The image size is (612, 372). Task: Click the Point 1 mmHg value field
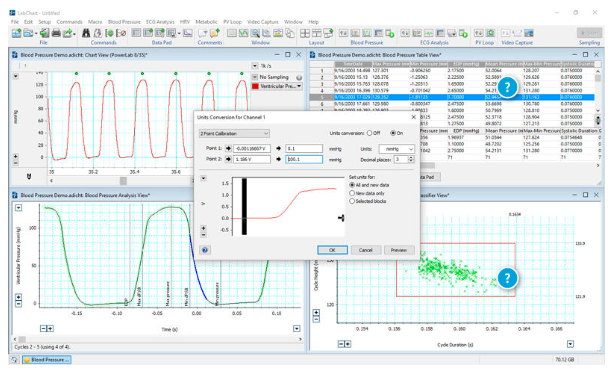click(x=304, y=148)
